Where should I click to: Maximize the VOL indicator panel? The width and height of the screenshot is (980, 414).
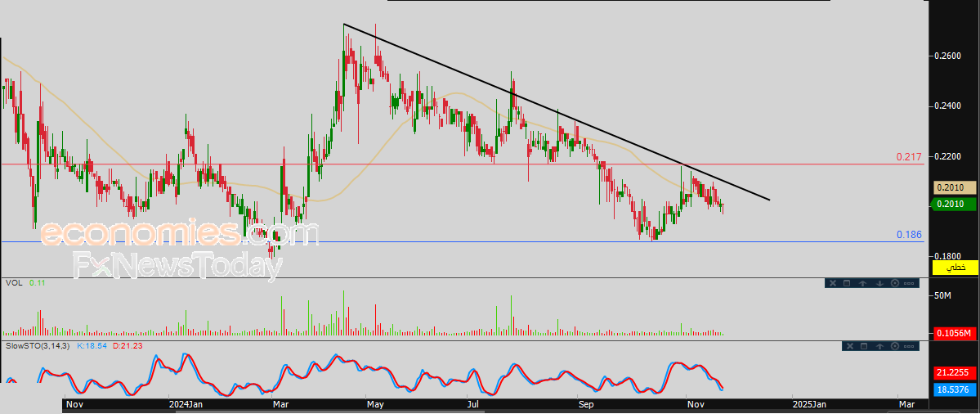coord(847,283)
